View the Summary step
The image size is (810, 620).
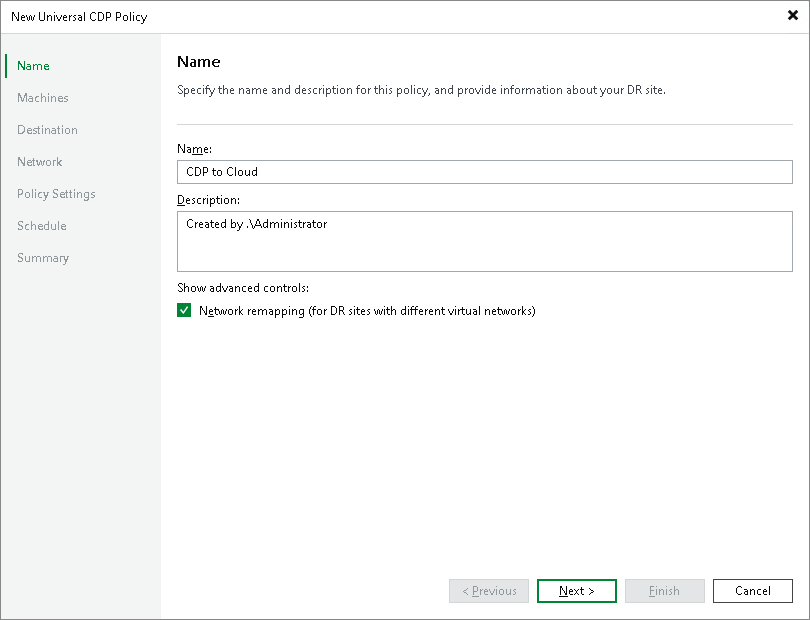tap(43, 257)
